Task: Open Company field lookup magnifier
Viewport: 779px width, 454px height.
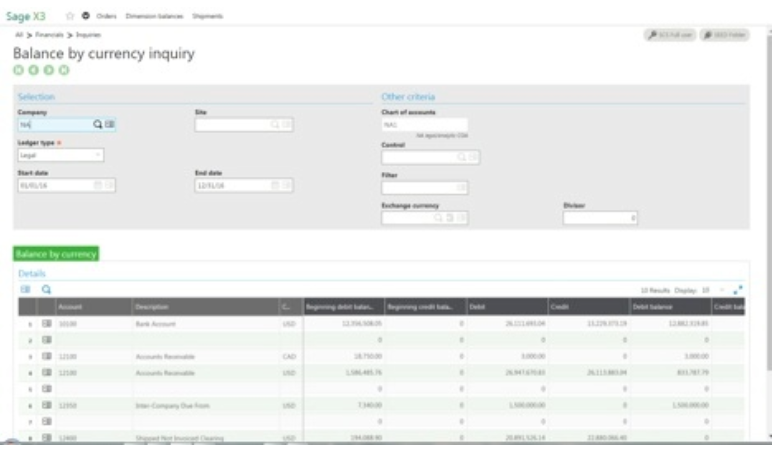Action: click(97, 124)
